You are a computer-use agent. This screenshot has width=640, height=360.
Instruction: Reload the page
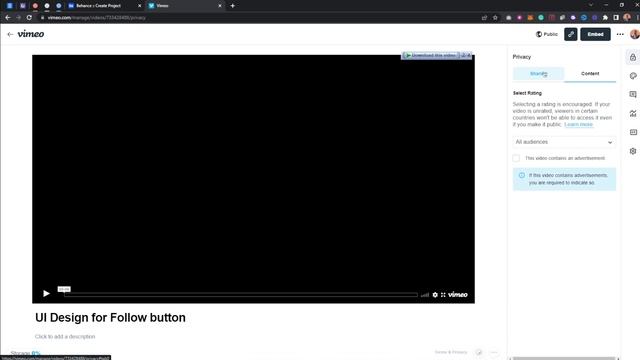pyautogui.click(x=29, y=18)
